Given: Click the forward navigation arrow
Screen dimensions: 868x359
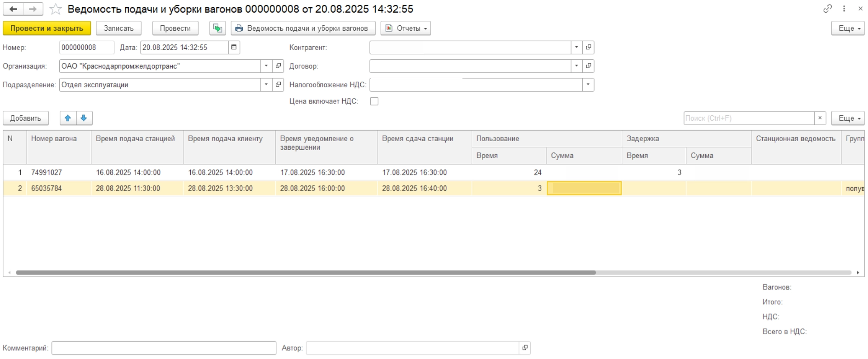Looking at the screenshot, I should pyautogui.click(x=33, y=9).
